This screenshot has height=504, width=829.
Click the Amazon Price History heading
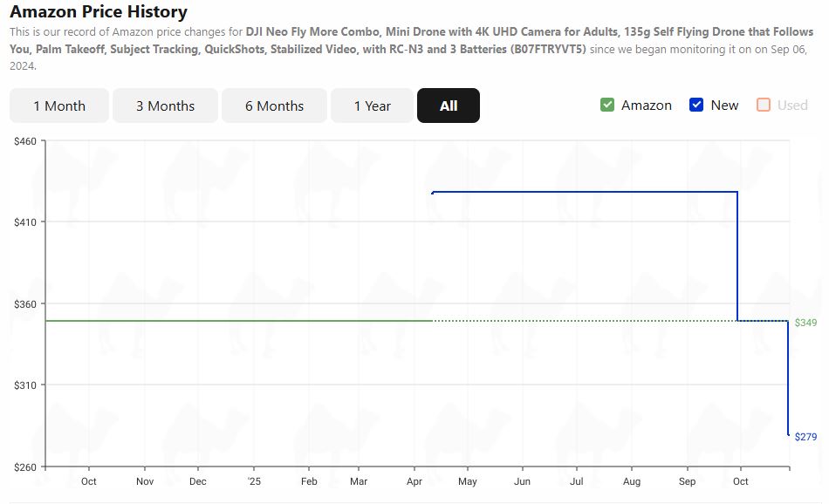tap(99, 11)
